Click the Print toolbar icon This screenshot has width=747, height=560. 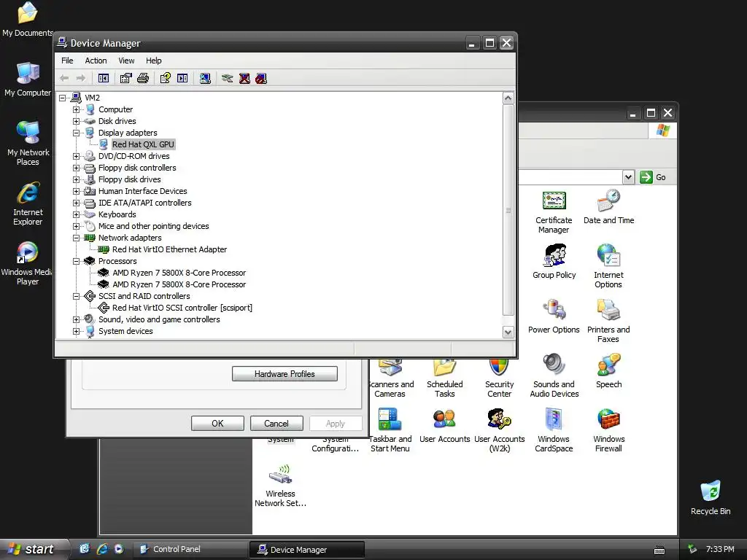tap(143, 78)
